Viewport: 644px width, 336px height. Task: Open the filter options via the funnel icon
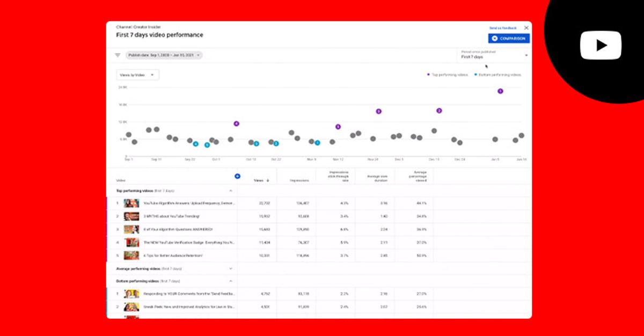pyautogui.click(x=119, y=54)
